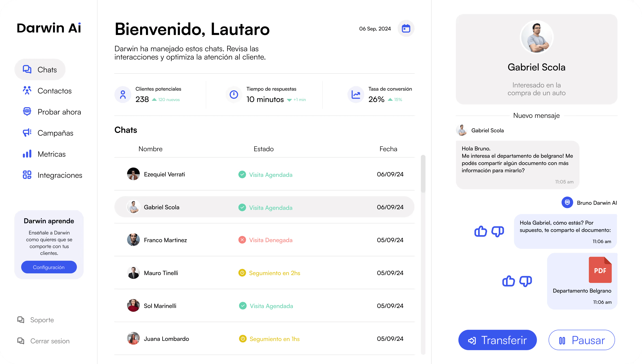Give thumbs up to the PDF message
The image size is (642, 364).
point(508,281)
